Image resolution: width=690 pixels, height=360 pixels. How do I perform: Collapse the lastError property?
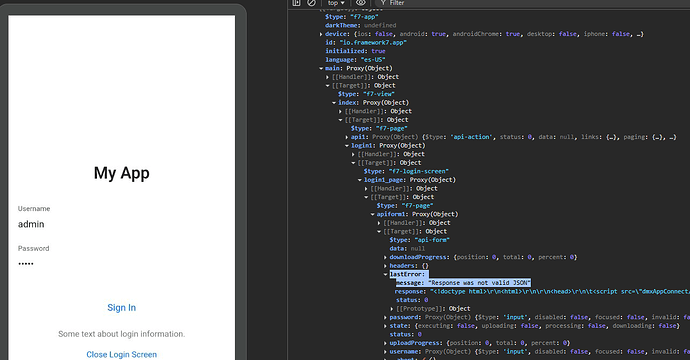(385, 274)
